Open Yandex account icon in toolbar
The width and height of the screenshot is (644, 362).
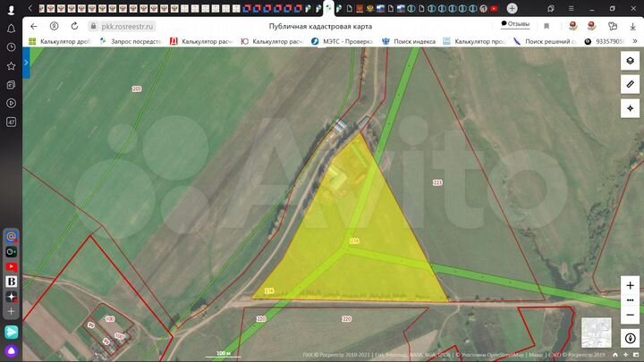(x=54, y=26)
